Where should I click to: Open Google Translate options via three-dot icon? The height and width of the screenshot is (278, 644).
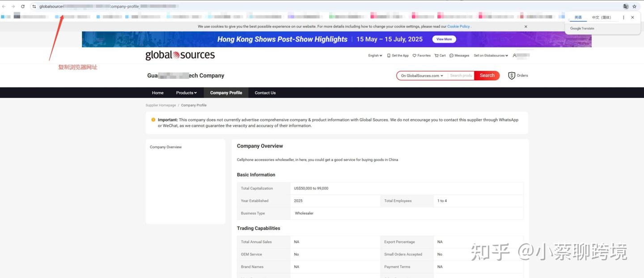click(x=623, y=17)
